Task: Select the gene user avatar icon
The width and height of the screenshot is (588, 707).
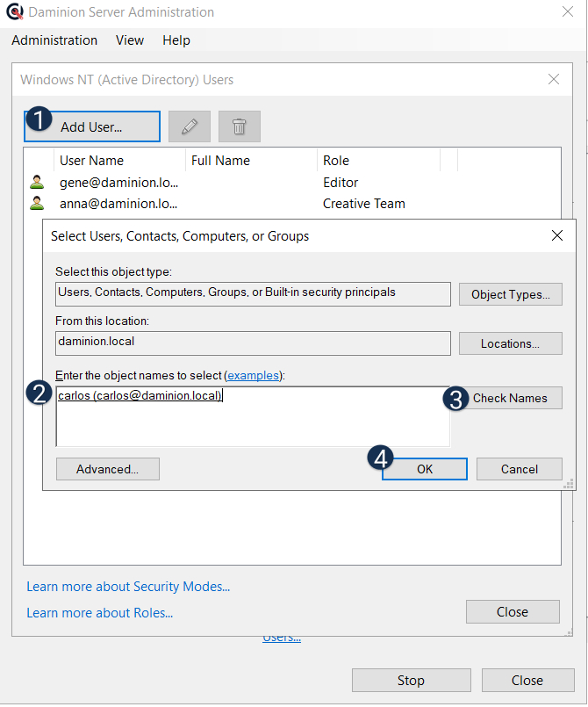Action: (37, 183)
